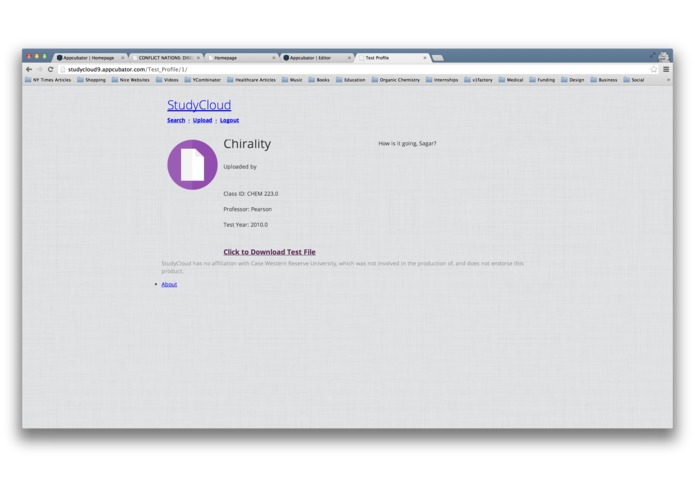Click the 'Test Year: 2010.0' text
The image size is (695, 494).
[x=246, y=225]
